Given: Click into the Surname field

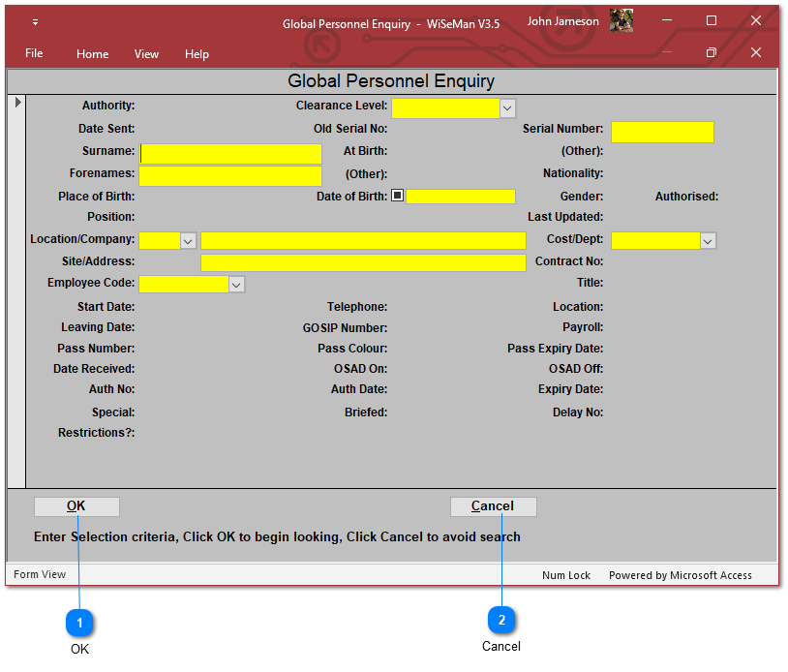Looking at the screenshot, I should pos(230,154).
